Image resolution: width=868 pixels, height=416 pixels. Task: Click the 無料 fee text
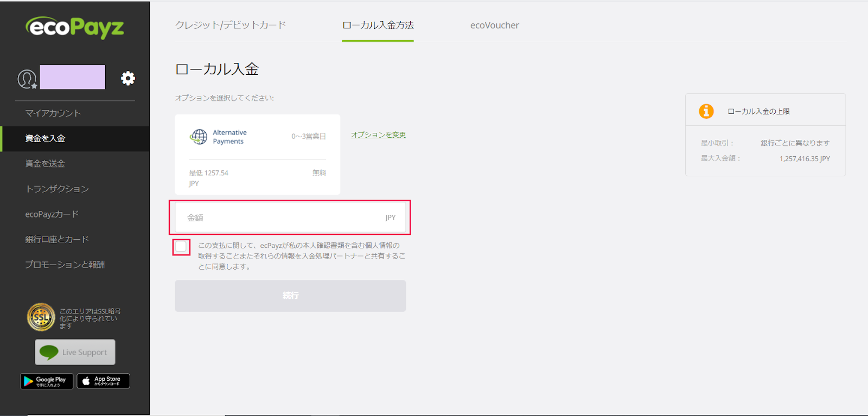[320, 172]
